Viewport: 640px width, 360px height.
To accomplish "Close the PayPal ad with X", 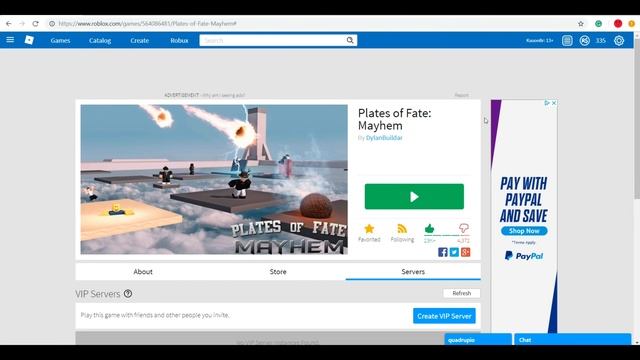I will 554,103.
